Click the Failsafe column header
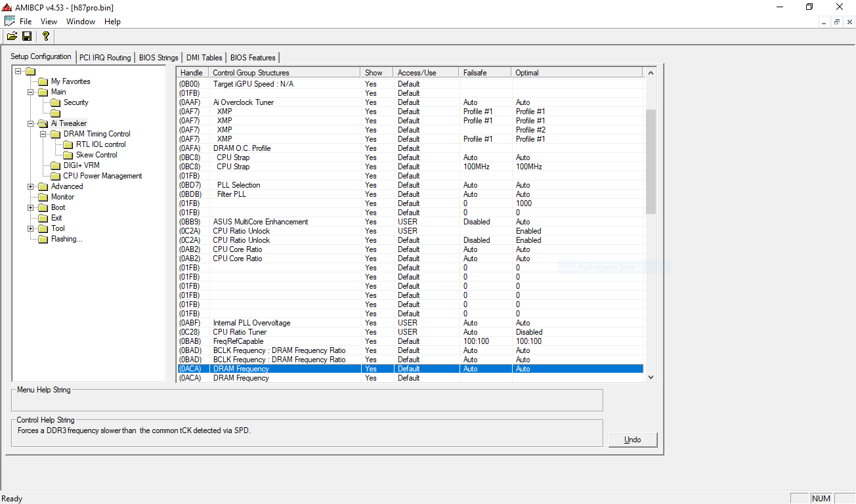 485,73
